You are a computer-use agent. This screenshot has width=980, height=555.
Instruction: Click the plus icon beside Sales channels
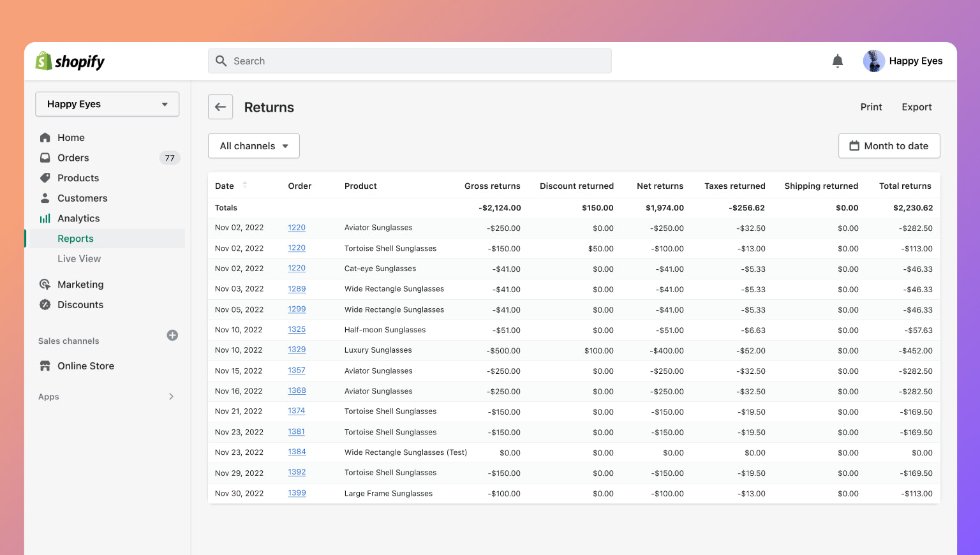coord(172,335)
